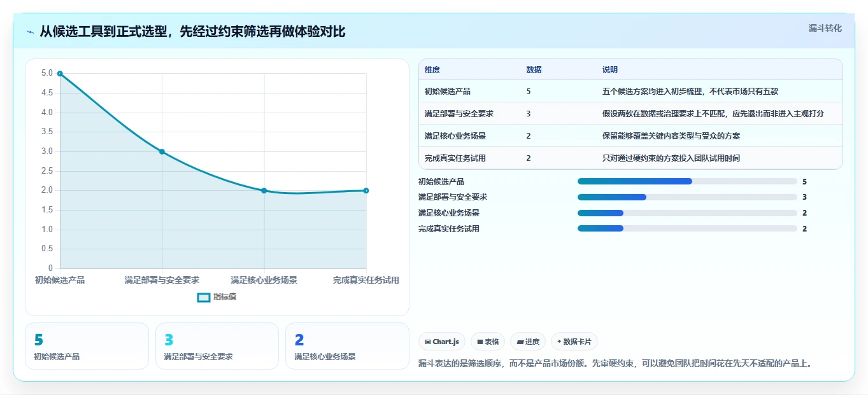This screenshot has height=395, width=868.
Task: Click the table value 2 for 完成真实任务试用
Action: [529, 158]
